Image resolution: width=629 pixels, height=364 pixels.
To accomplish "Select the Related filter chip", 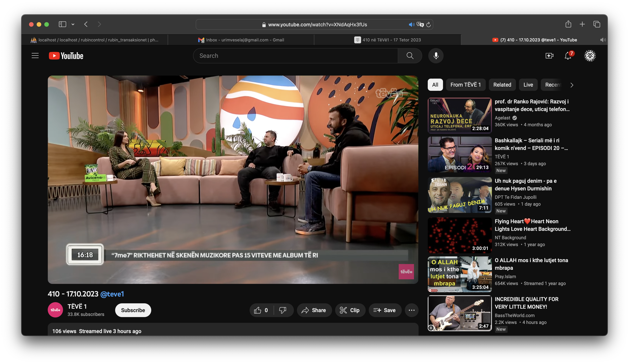I will 502,85.
